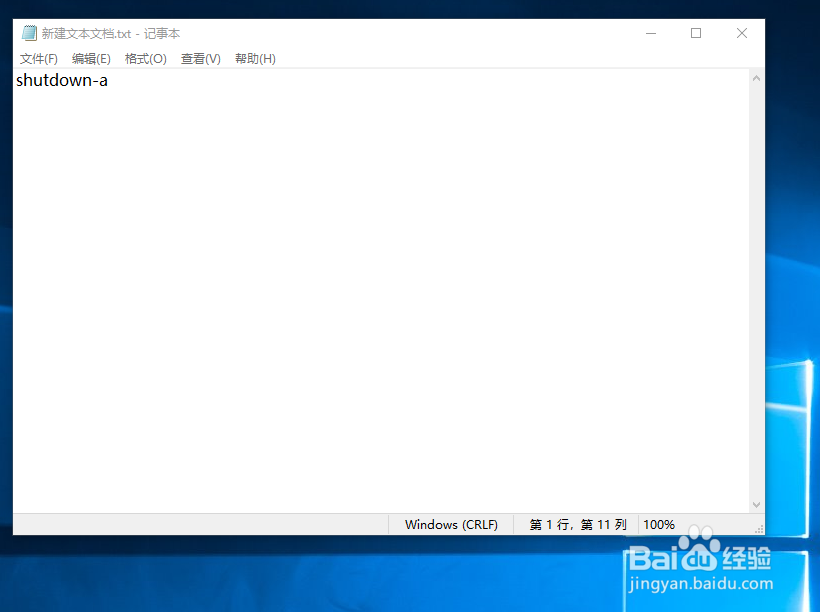Open the 格式(O) menu
820x612 pixels.
click(x=145, y=58)
